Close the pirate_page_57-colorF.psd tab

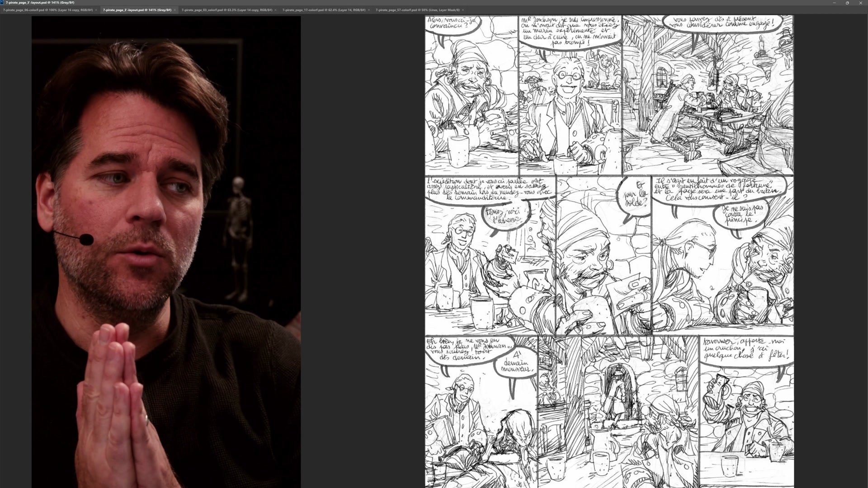pos(463,10)
